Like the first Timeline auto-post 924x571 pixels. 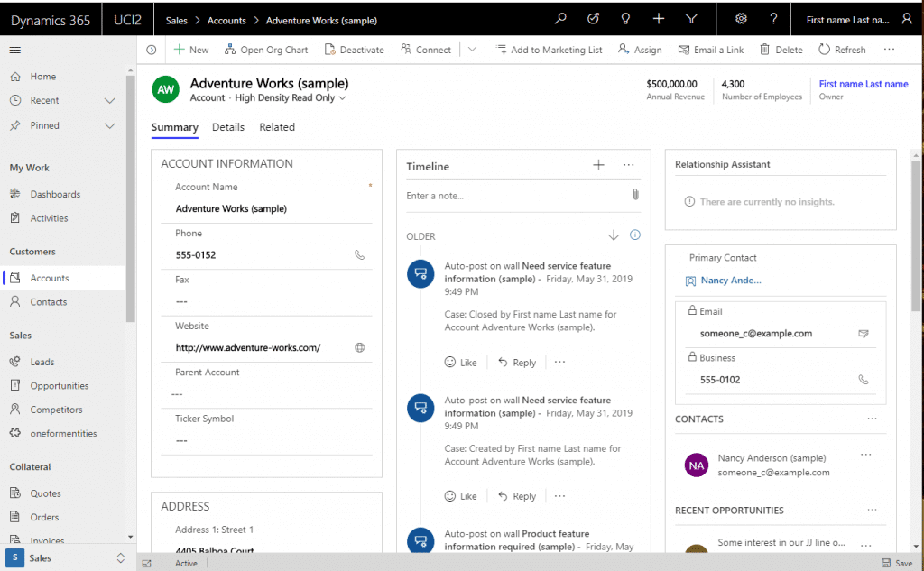pyautogui.click(x=460, y=363)
